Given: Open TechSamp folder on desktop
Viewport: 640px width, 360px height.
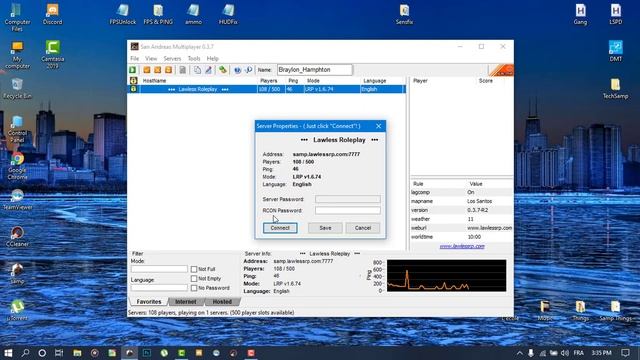Looking at the screenshot, I should click(x=616, y=89).
